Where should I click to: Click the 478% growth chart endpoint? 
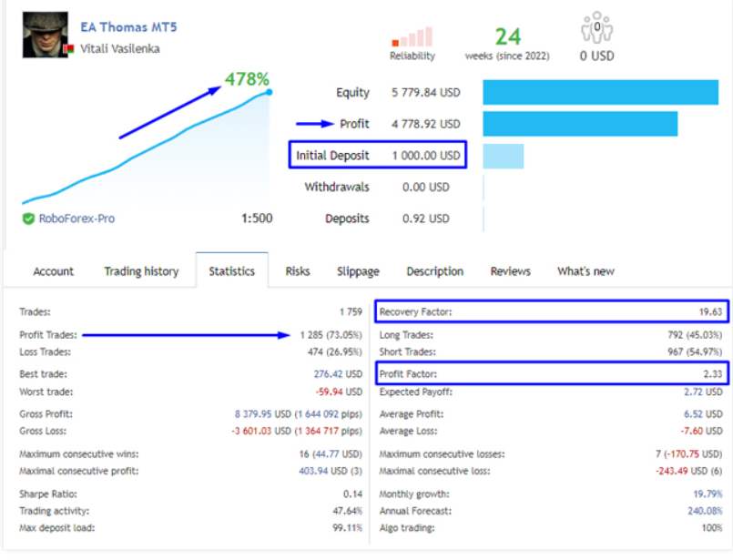pos(269,91)
